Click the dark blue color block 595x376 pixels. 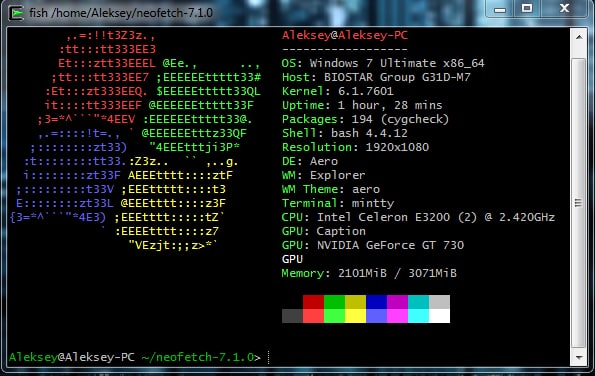point(376,302)
